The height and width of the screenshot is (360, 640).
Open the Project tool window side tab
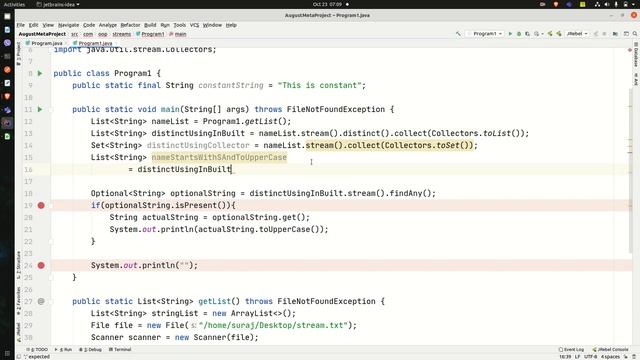point(18,54)
